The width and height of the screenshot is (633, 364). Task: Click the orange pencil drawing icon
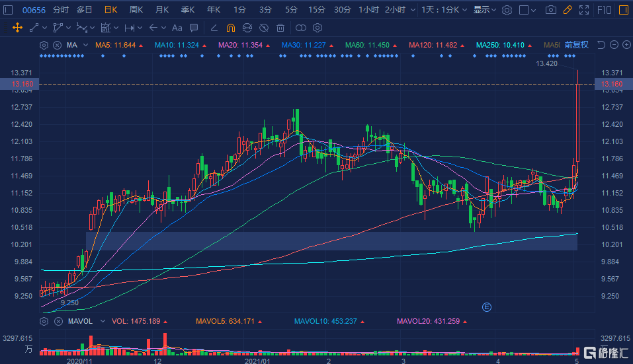click(x=567, y=10)
